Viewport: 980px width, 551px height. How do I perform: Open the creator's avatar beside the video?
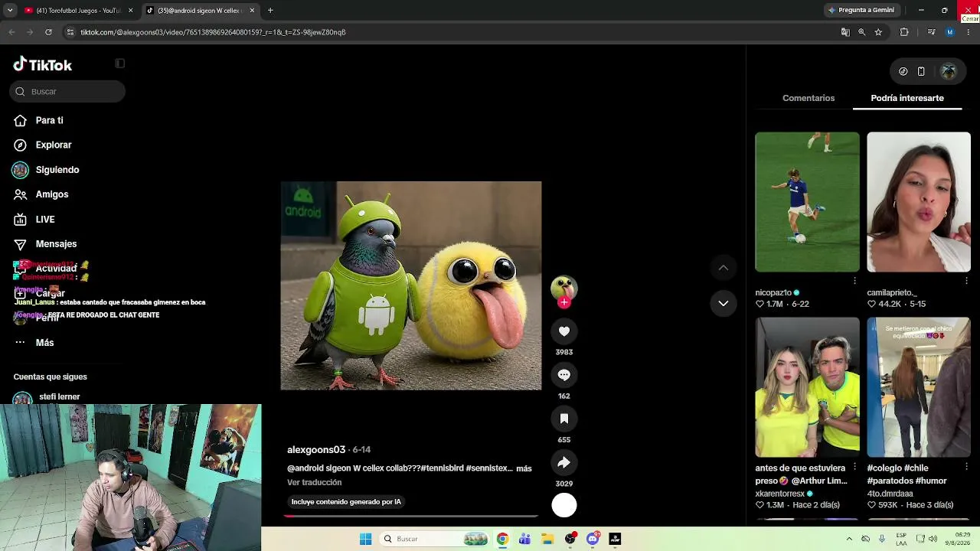[x=564, y=288]
